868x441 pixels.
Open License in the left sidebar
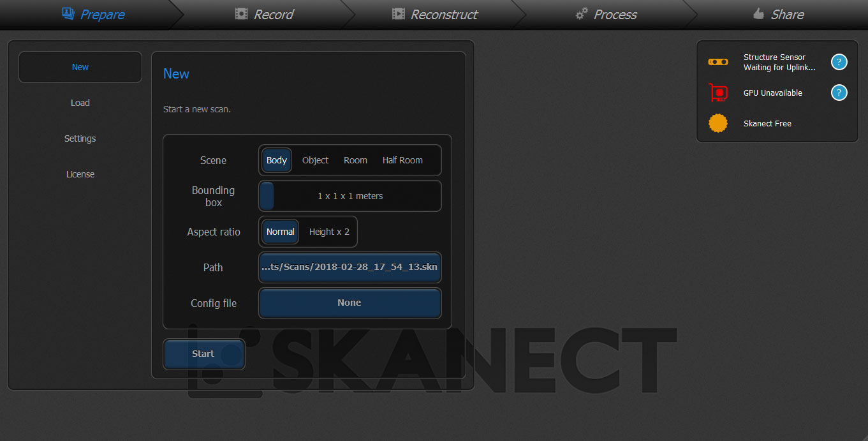80,174
